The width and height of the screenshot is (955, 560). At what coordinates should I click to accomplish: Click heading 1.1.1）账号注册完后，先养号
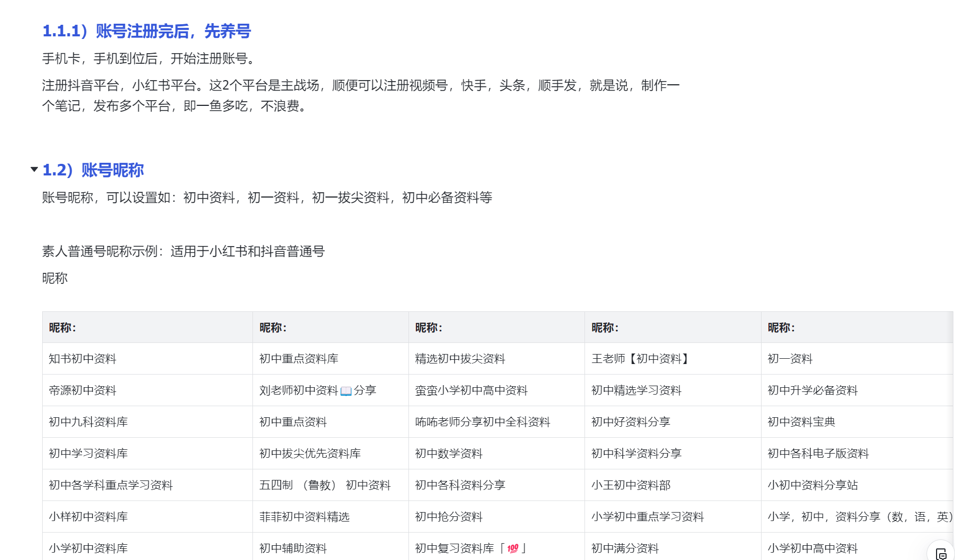tap(147, 31)
